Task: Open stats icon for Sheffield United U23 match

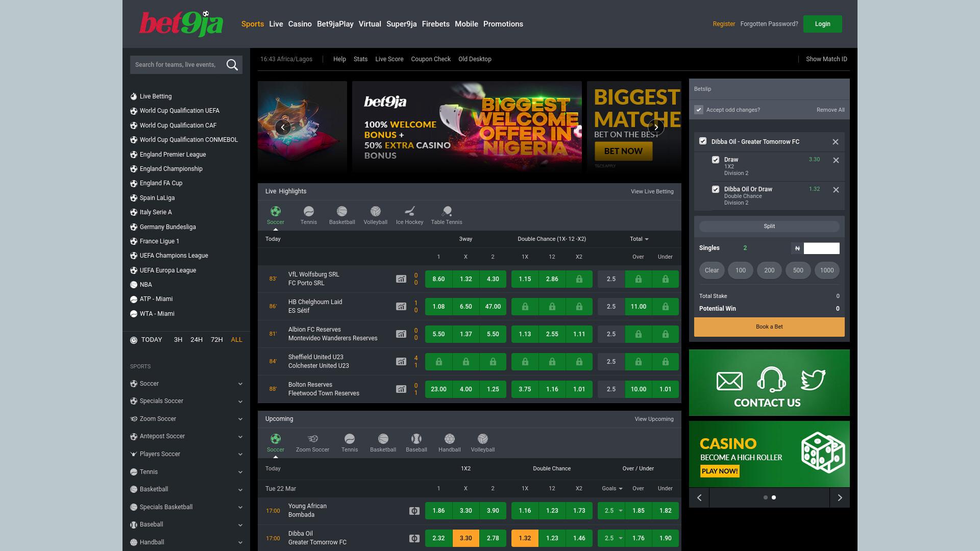Action: click(x=401, y=362)
